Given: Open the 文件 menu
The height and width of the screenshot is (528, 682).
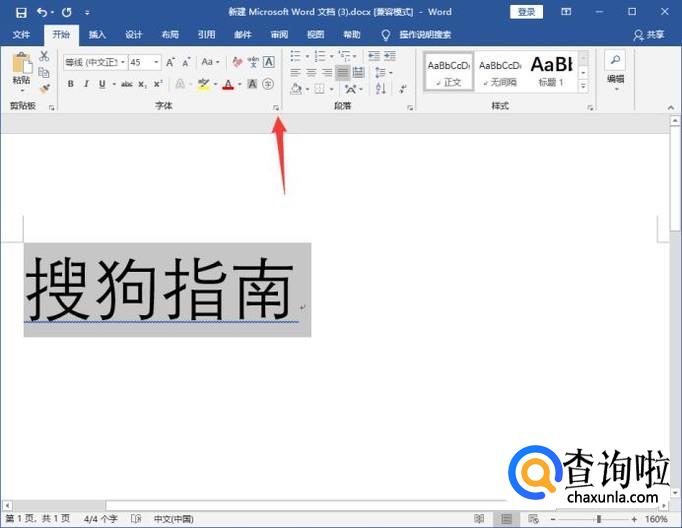Looking at the screenshot, I should click(x=21, y=34).
